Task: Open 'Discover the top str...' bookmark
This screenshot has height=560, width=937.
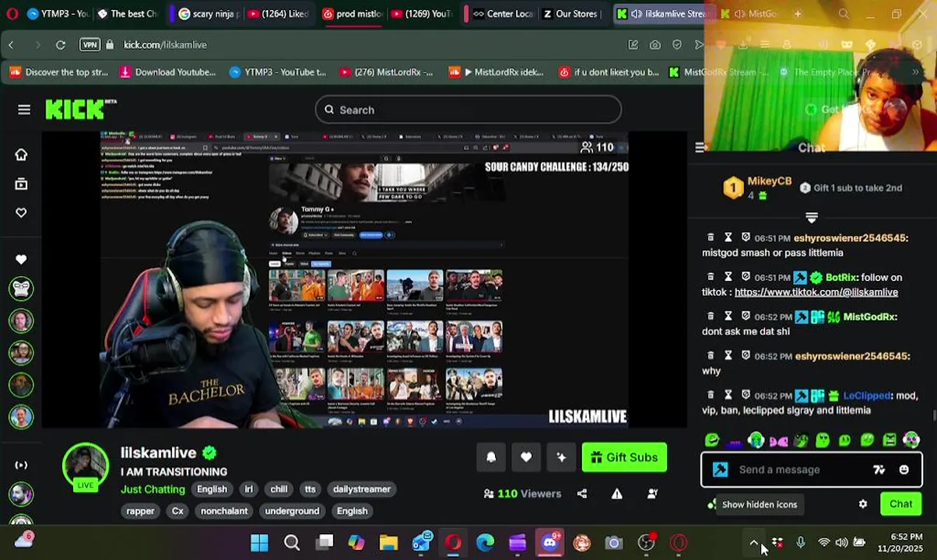Action: click(x=59, y=72)
